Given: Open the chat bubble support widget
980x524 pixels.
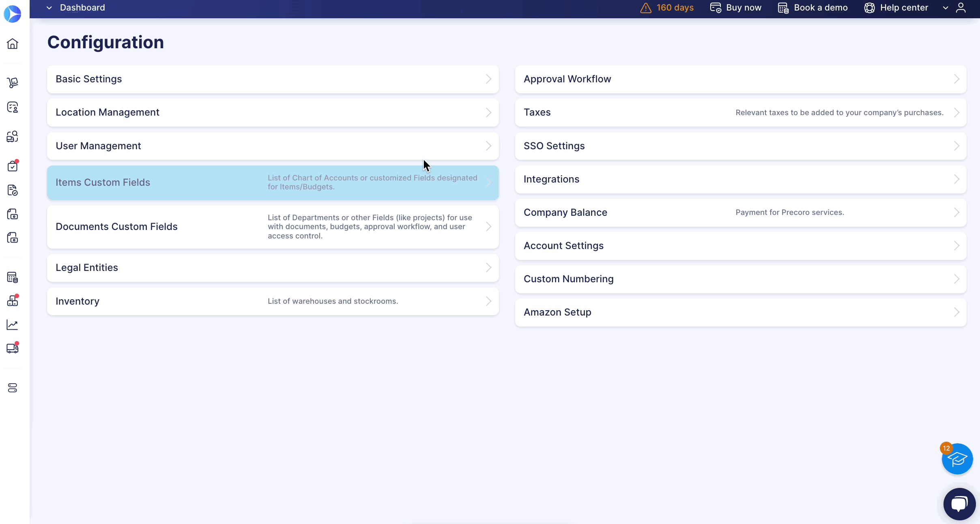Looking at the screenshot, I should point(959,504).
